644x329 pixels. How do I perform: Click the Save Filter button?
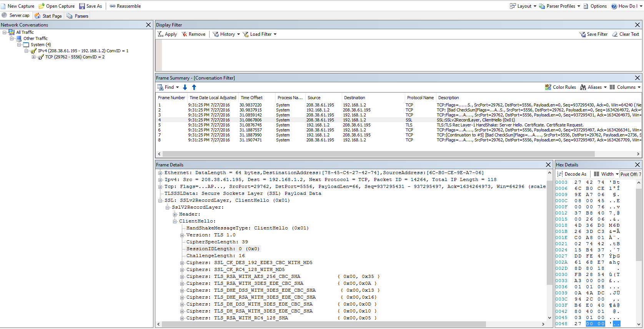[594, 34]
